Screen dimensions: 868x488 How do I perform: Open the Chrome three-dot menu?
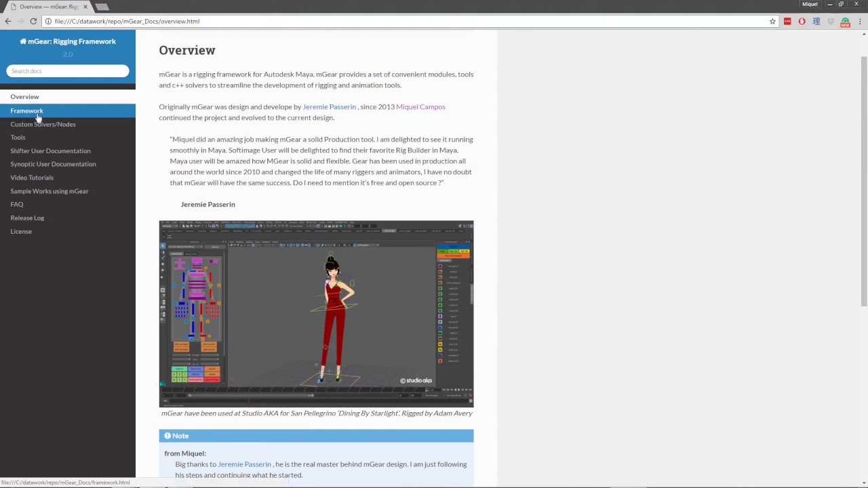pos(860,21)
